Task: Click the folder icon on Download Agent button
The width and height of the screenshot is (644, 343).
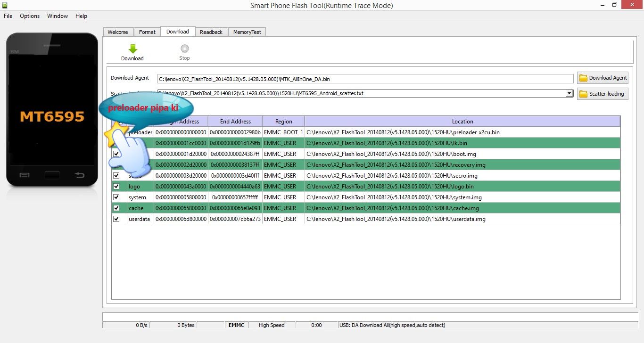Action: point(584,78)
